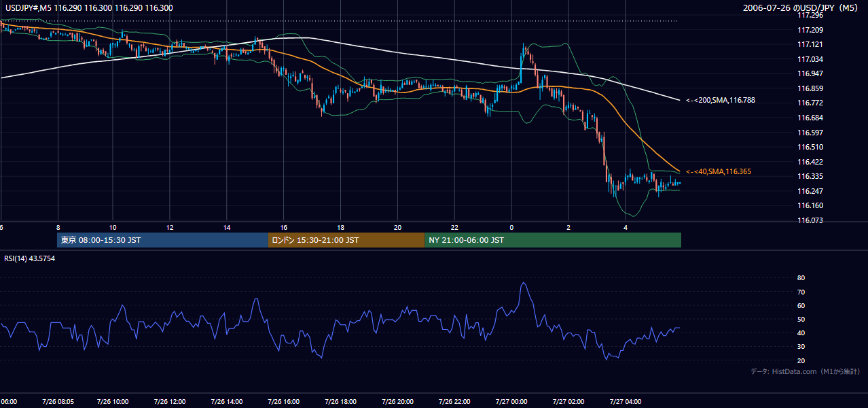Click price axis value 116.859
The width and height of the screenshot is (868, 408).
click(x=811, y=88)
